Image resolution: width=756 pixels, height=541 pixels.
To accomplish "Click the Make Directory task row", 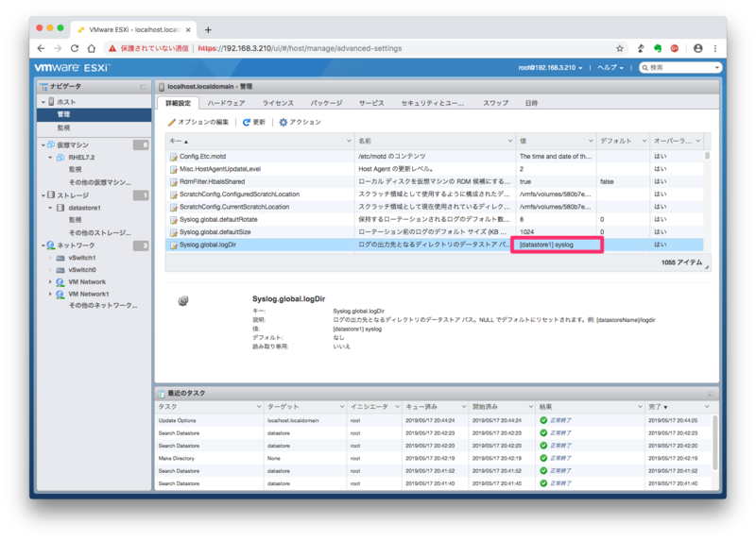I will tap(434, 458).
